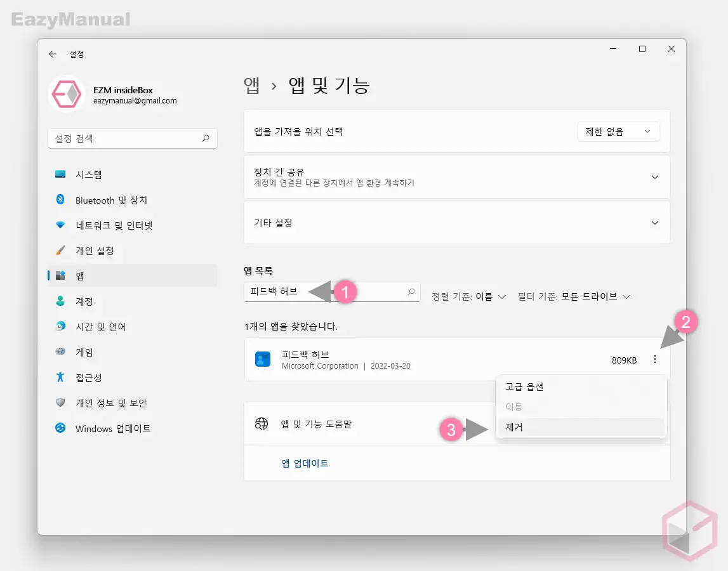Open Windows 업데이트 settings
This screenshot has width=728, height=571.
click(114, 428)
